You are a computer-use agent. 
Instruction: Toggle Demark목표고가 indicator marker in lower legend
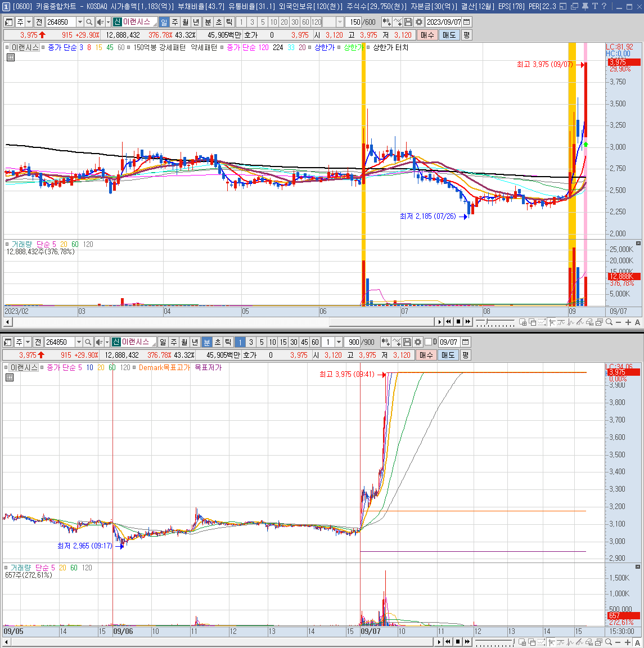click(x=134, y=367)
